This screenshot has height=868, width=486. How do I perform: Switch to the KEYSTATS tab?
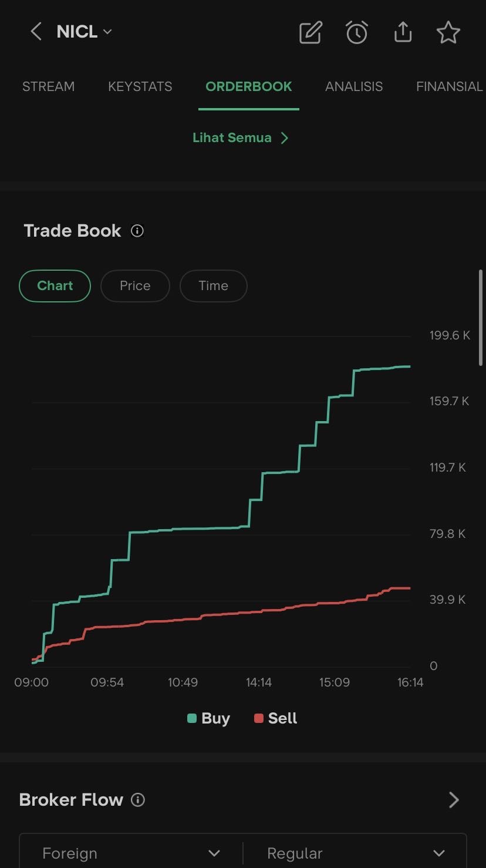[x=140, y=87]
